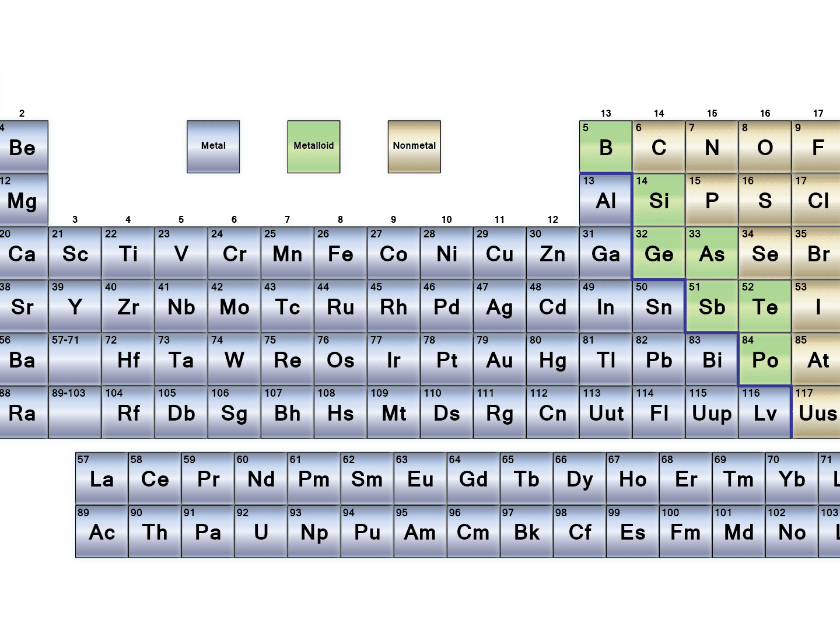Choose the Lanthanum (La) tile
The width and height of the screenshot is (840, 630).
(x=101, y=478)
